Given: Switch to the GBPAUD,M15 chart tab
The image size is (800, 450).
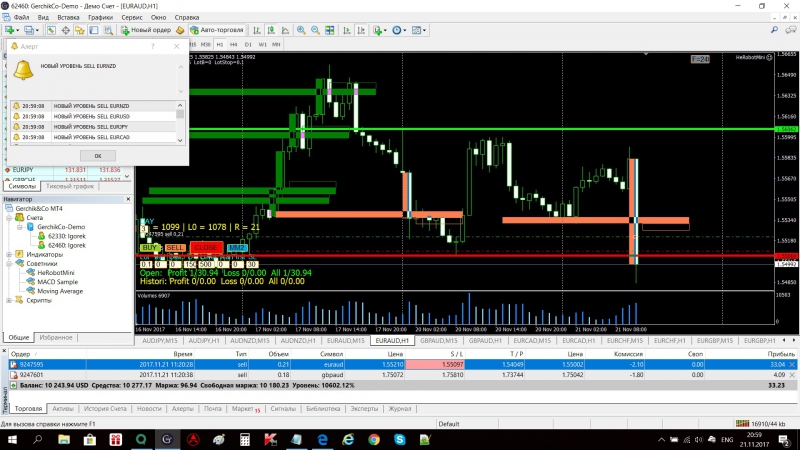Looking at the screenshot, I should pos(438,341).
